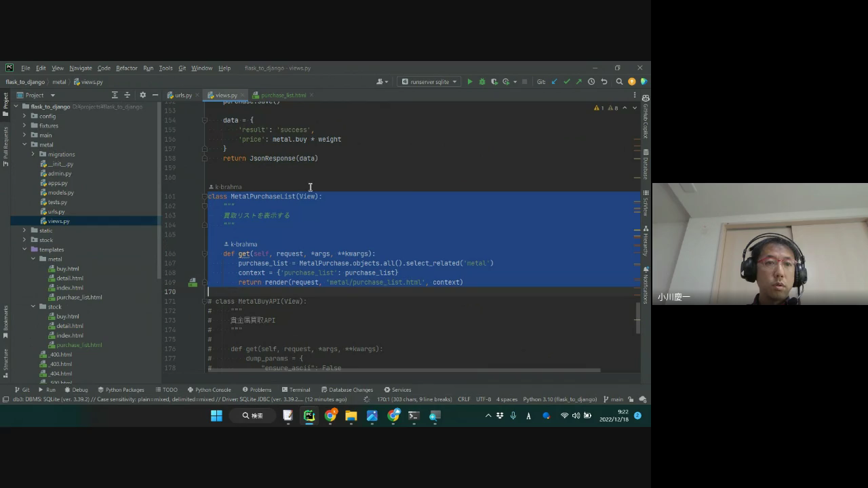Screen dimensions: 868x488
Task: Switch to the urls.py editor tab
Action: pyautogui.click(x=183, y=96)
